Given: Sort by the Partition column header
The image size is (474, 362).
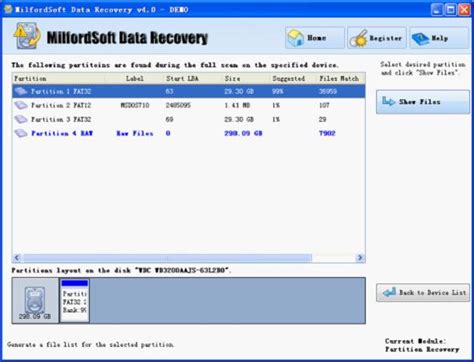Looking at the screenshot, I should point(59,79).
